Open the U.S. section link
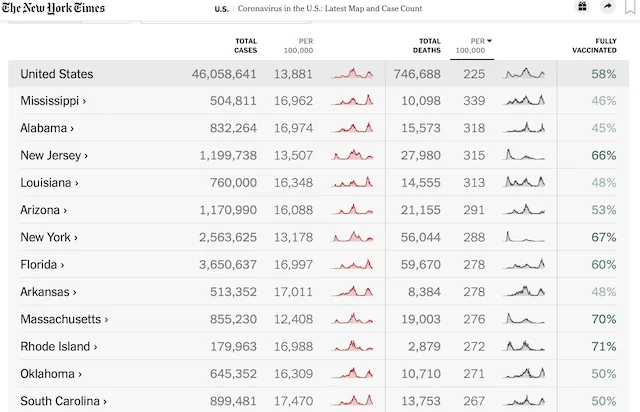This screenshot has width=640, height=412. point(223,8)
